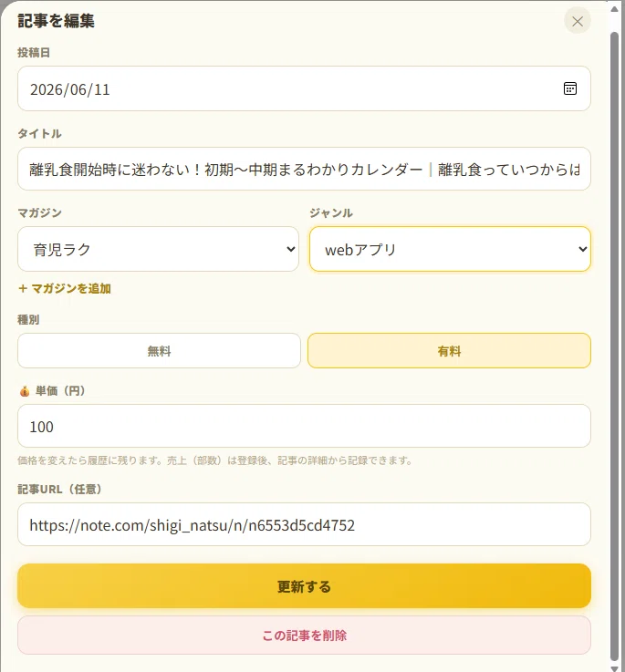Open the ジャンル dropdown showing webアプリ
Screen dimensions: 625x672
450,249
